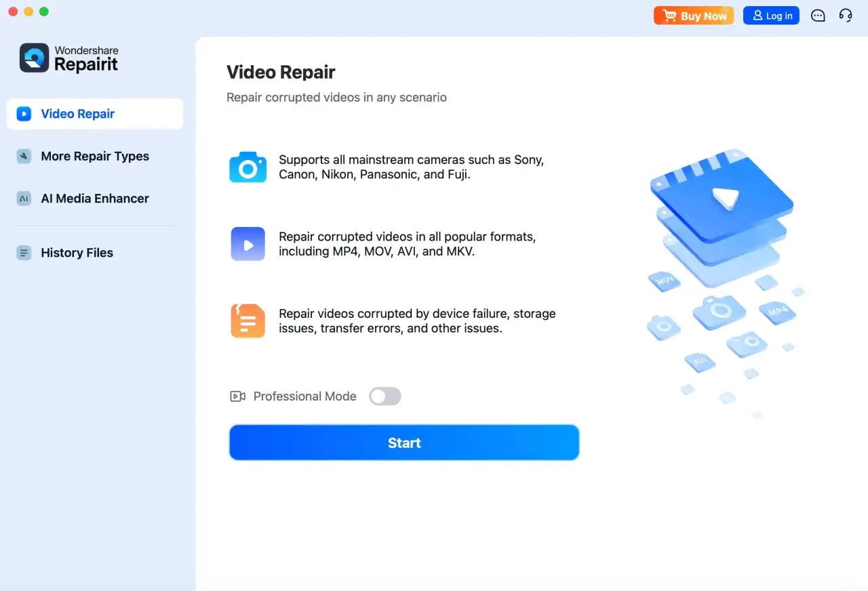Open the feedback chat bubble icon
Viewport: 868px width, 591px height.
tap(818, 16)
